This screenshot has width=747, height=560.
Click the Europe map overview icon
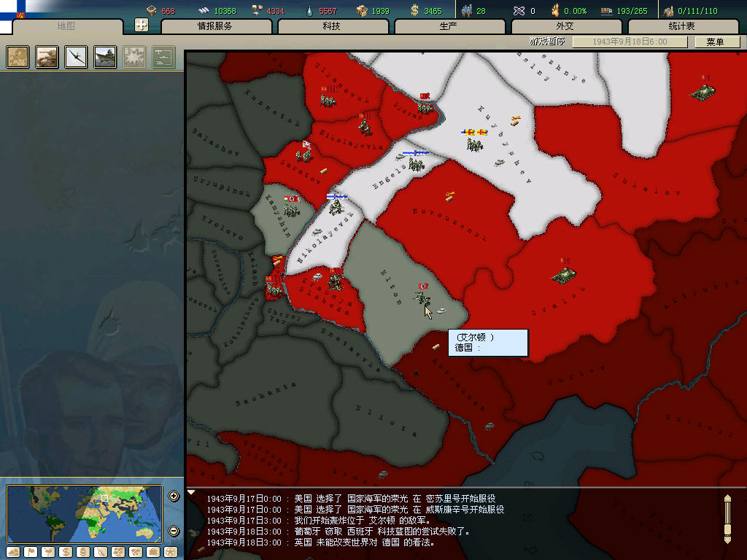point(18,57)
